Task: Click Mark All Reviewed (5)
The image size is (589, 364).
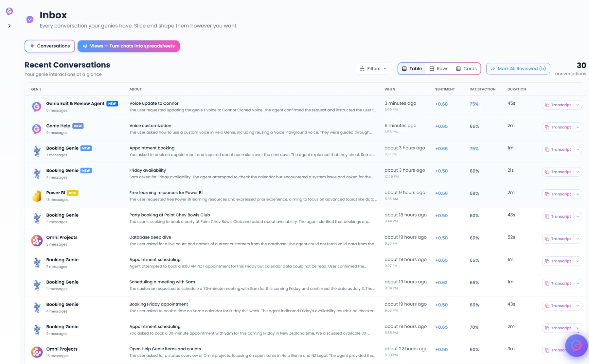Action: (x=518, y=69)
